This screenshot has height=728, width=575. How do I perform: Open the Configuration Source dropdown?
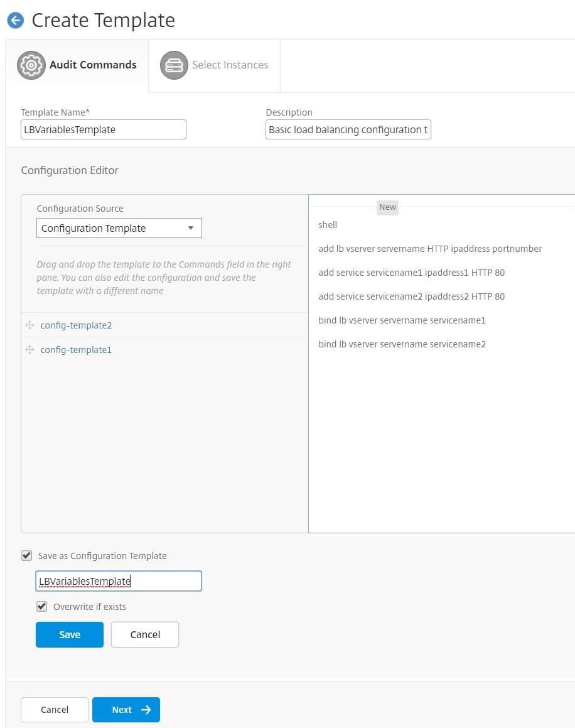pyautogui.click(x=119, y=228)
